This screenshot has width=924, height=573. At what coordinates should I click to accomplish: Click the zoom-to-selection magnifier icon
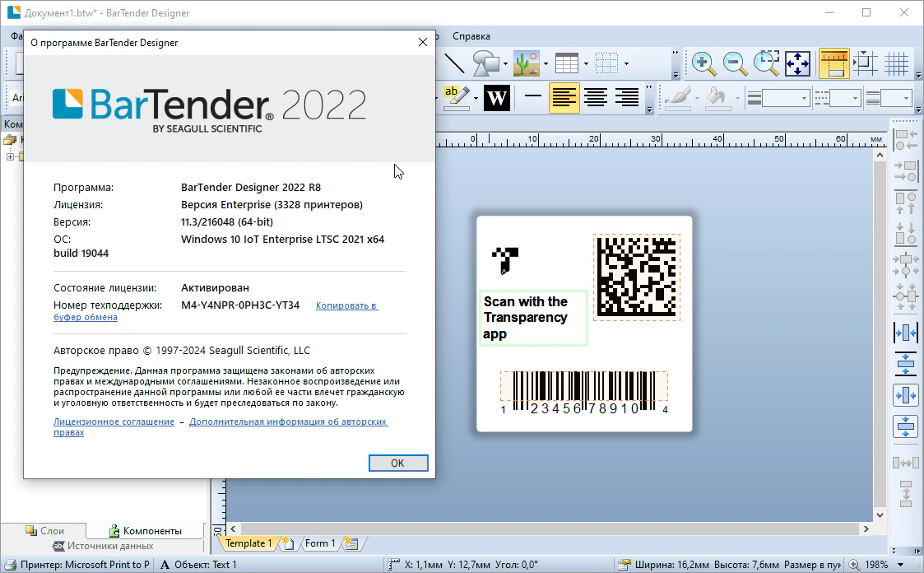tap(766, 63)
